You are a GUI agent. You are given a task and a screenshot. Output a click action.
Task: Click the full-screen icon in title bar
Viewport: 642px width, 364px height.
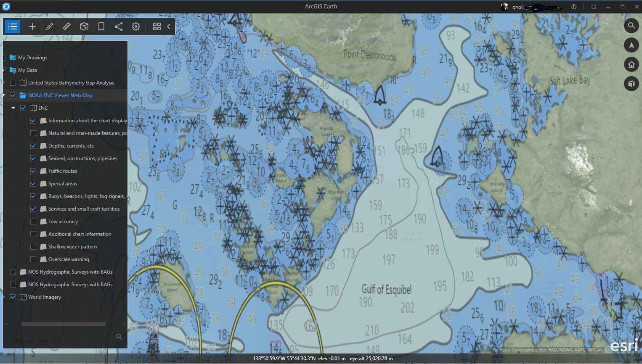[594, 7]
